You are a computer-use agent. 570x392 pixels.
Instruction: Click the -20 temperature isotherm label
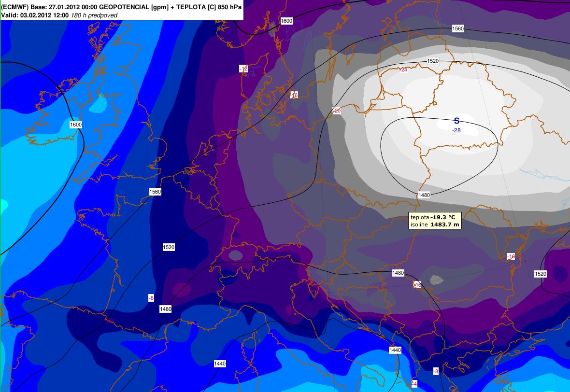[x=337, y=111]
